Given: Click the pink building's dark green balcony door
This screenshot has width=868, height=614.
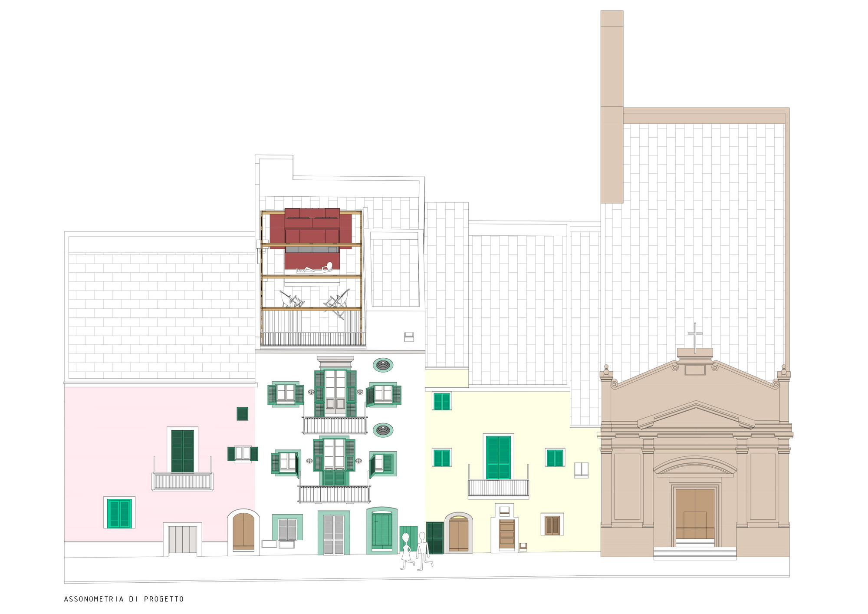Looking at the screenshot, I should pos(183,451).
